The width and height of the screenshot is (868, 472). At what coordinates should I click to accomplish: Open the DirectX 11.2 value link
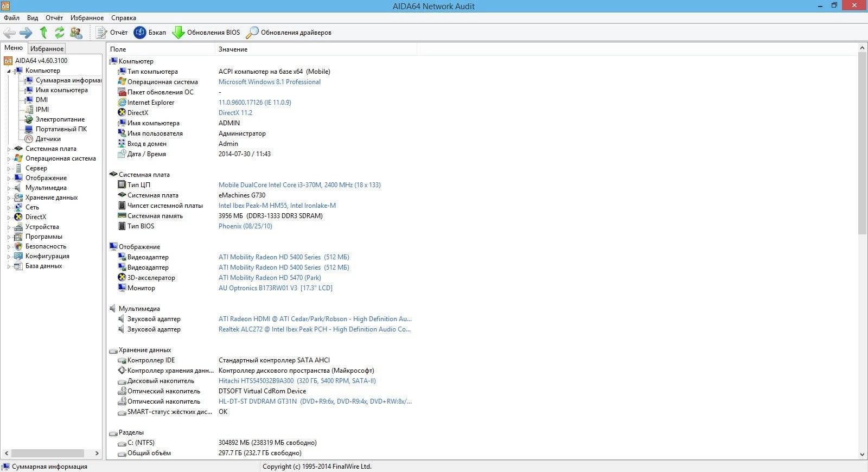pos(235,113)
